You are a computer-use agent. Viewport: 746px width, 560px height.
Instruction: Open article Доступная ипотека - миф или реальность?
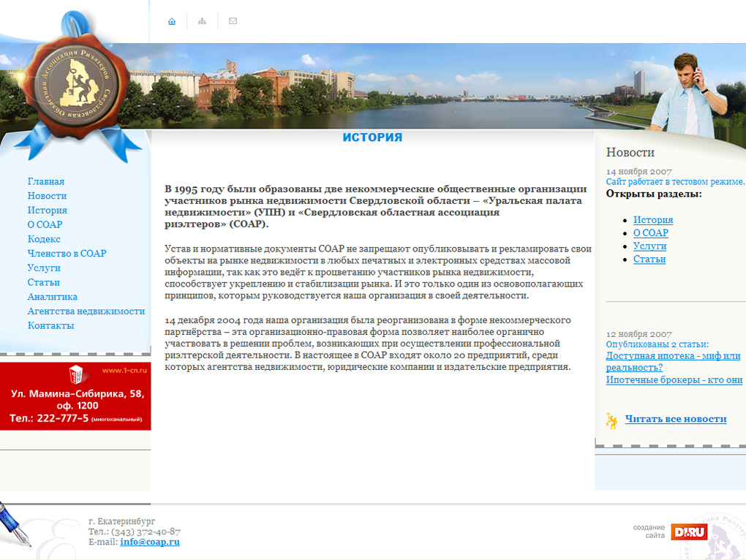[673, 362]
